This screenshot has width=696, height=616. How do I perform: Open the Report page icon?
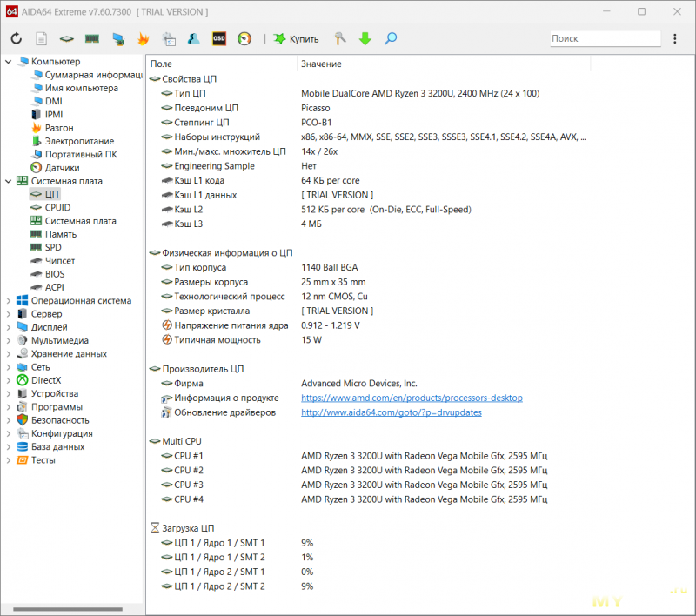click(41, 39)
